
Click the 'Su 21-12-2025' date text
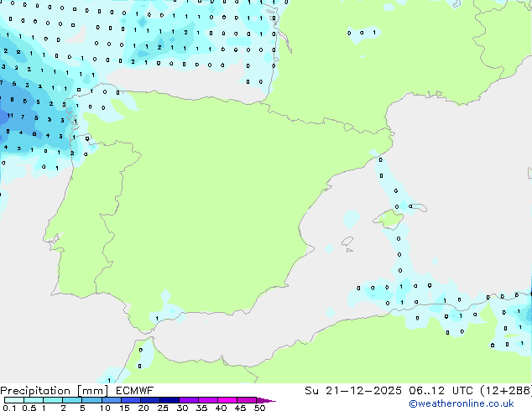[x=353, y=391]
